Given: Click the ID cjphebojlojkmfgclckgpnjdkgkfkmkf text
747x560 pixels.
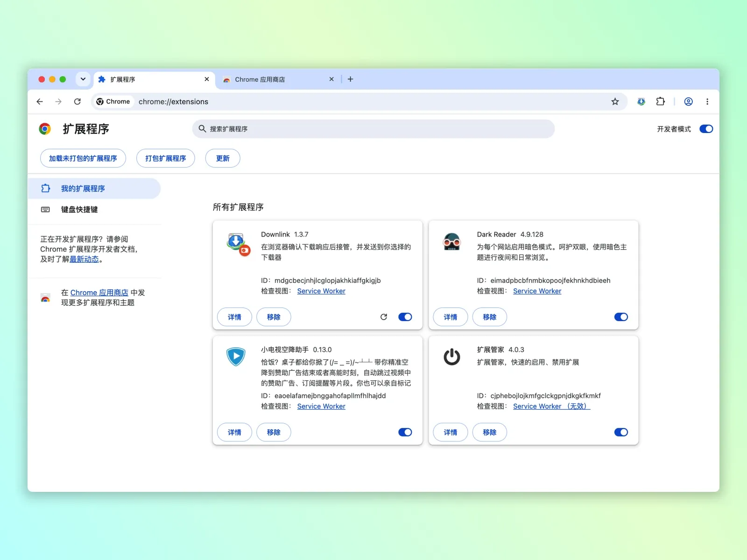Looking at the screenshot, I should point(546,396).
